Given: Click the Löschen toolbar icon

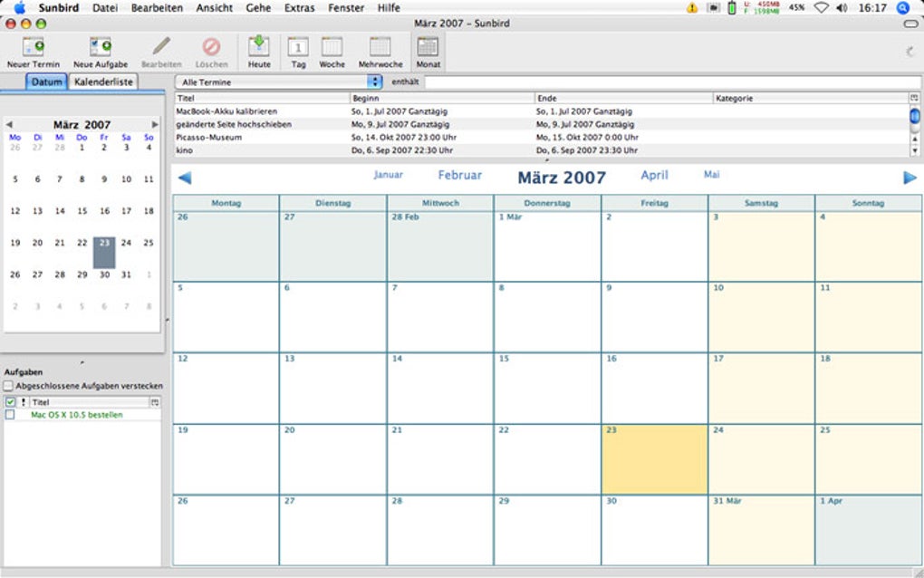Looking at the screenshot, I should click(211, 45).
